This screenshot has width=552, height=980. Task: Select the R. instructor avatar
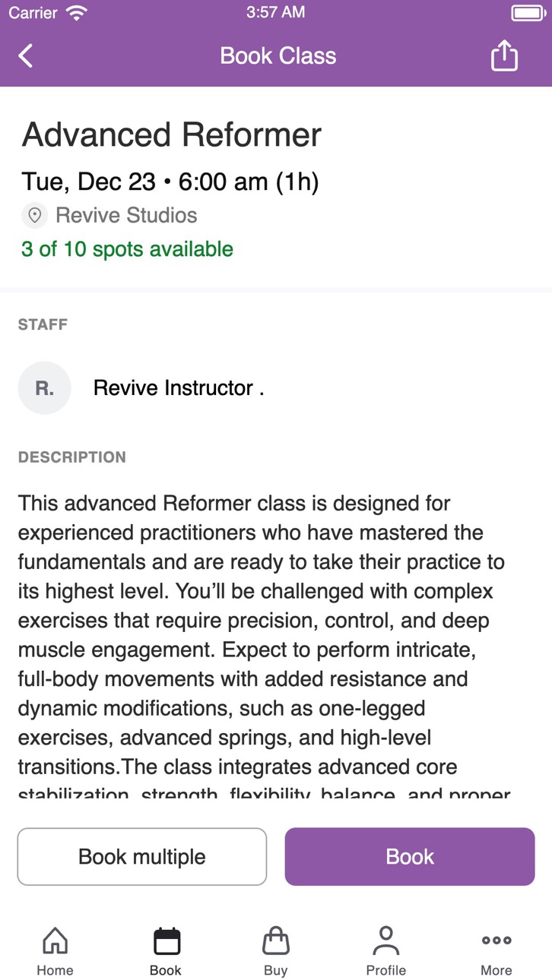[45, 387]
